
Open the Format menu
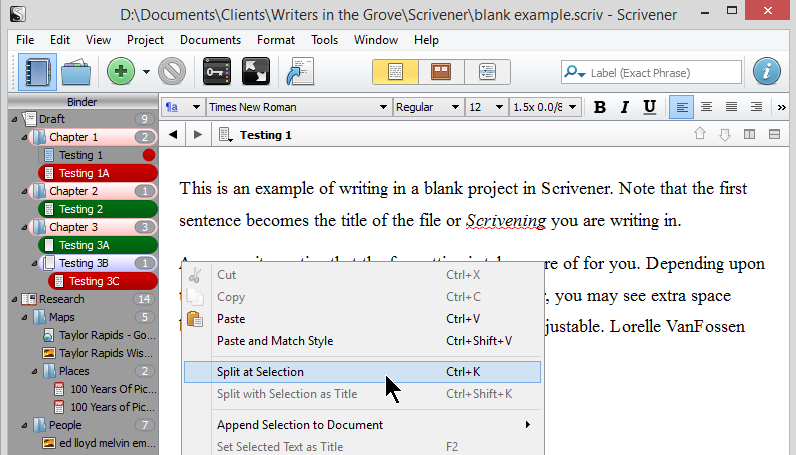275,40
